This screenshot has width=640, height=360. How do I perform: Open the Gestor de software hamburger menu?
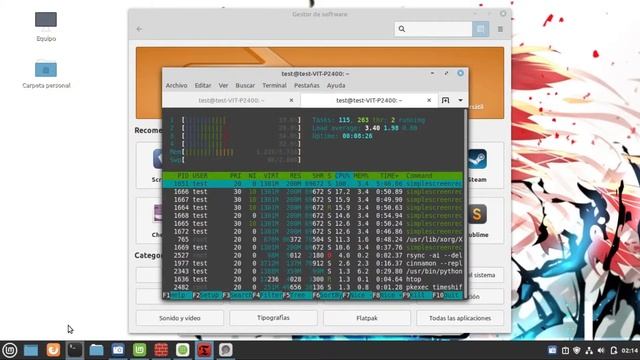pos(500,29)
